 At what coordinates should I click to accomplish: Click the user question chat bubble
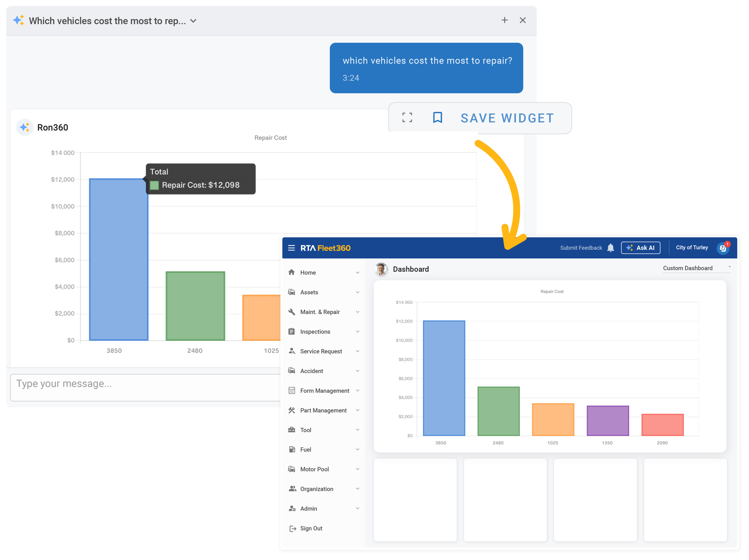pyautogui.click(x=426, y=68)
